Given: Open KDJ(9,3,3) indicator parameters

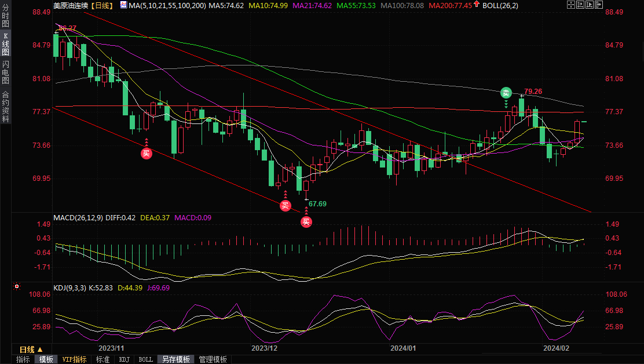Looking at the screenshot, I should pos(69,287).
